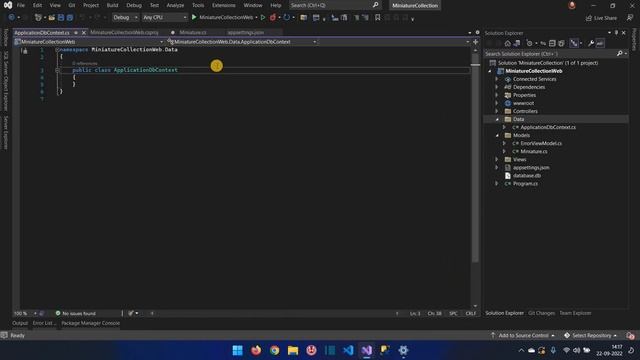Expand the Controllers folder
Screen dimensions: 640x360
tap(497, 111)
